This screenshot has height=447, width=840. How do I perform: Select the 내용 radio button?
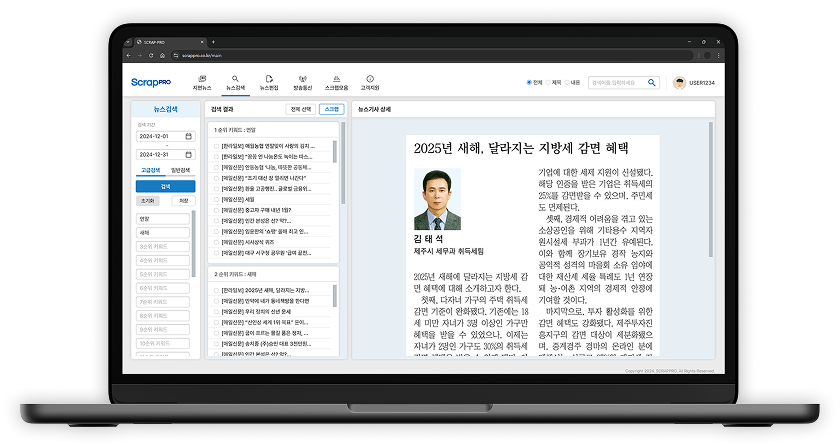pos(568,82)
